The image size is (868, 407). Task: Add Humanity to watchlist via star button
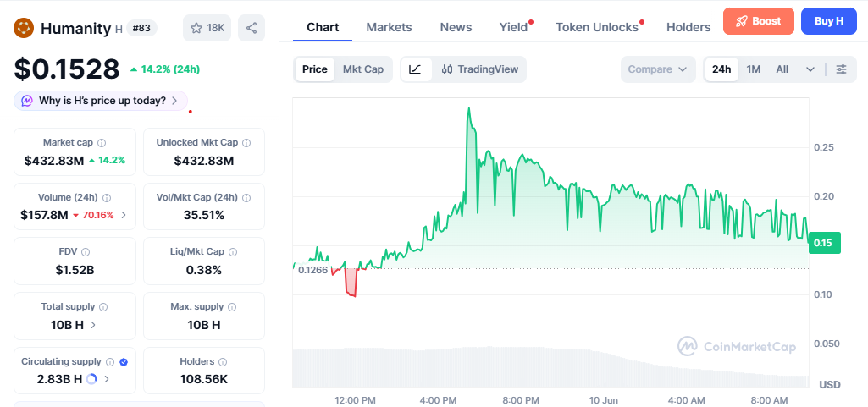(x=207, y=28)
